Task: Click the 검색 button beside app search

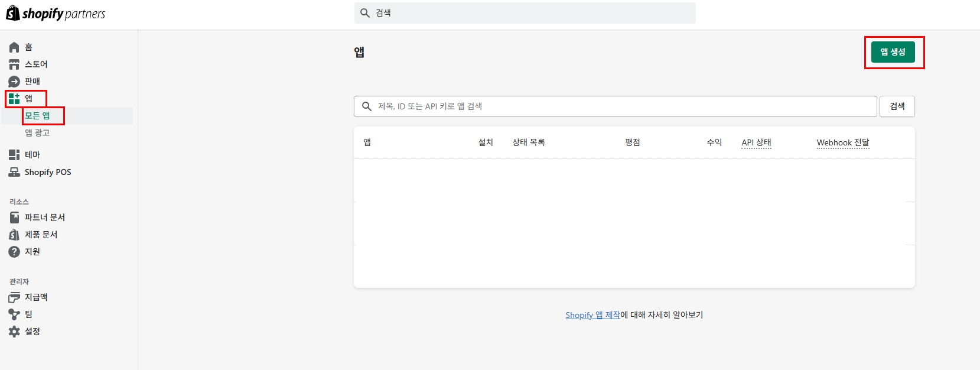Action: (x=897, y=106)
